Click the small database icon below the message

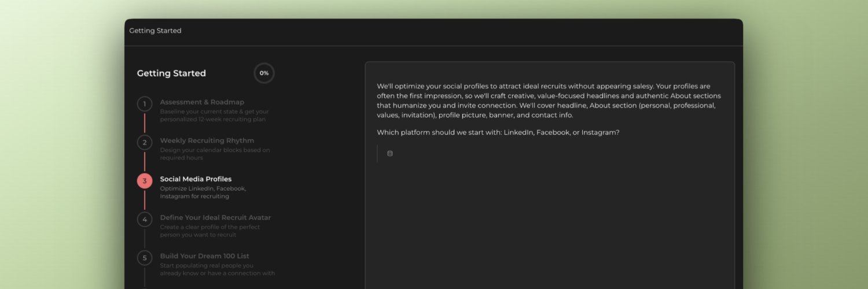click(389, 154)
